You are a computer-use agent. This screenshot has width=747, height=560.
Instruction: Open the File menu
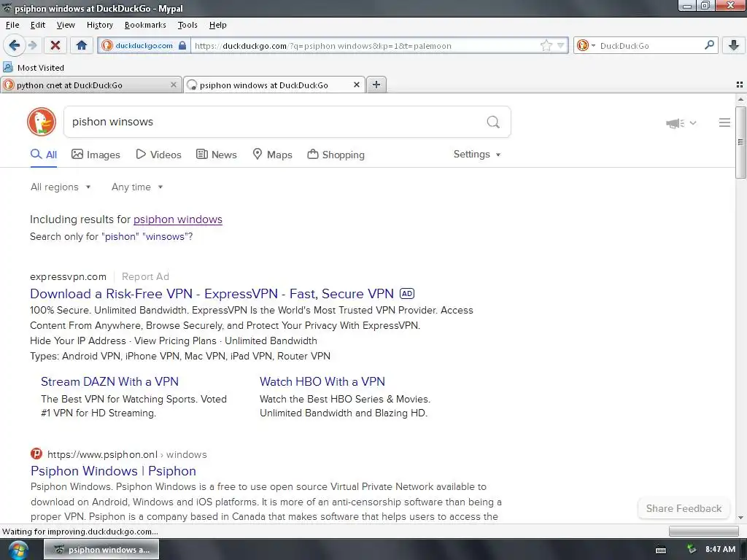point(12,25)
